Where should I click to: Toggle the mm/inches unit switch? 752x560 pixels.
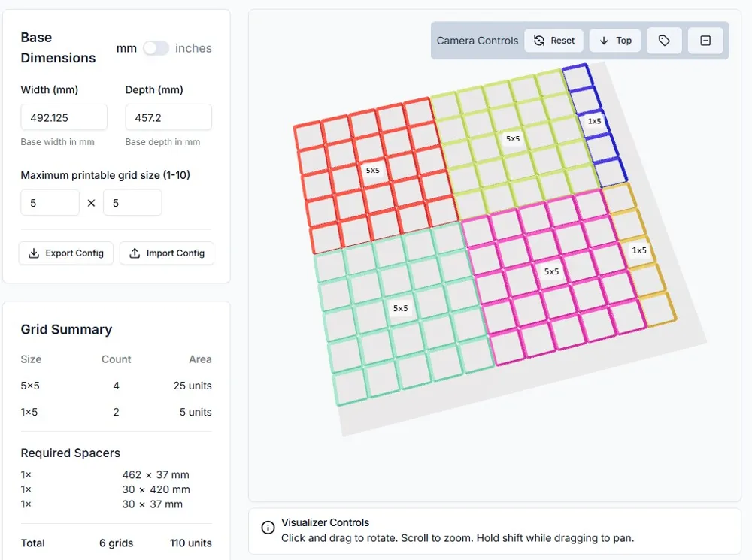click(156, 48)
